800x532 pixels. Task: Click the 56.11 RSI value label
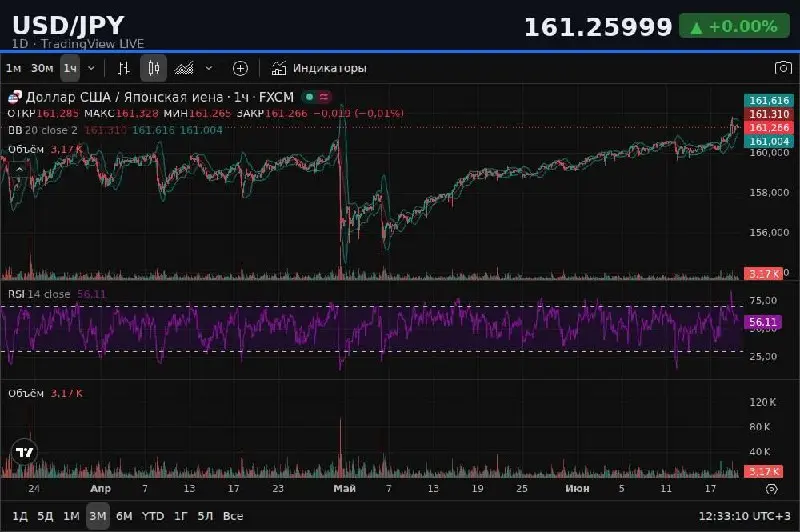[x=763, y=322]
